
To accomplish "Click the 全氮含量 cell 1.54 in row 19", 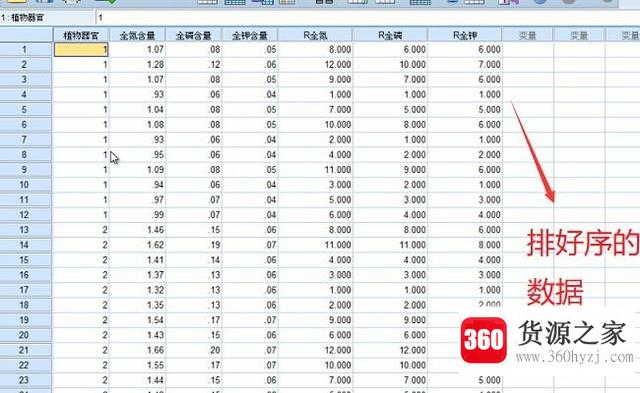I will point(137,320).
